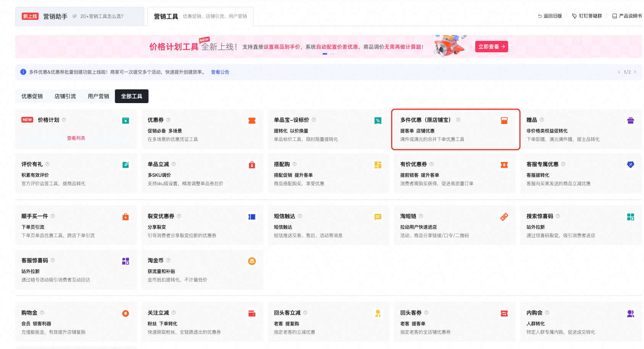Screen dimensions: 644x349
Task: Click the 淘短链 link icon
Action: (x=504, y=217)
